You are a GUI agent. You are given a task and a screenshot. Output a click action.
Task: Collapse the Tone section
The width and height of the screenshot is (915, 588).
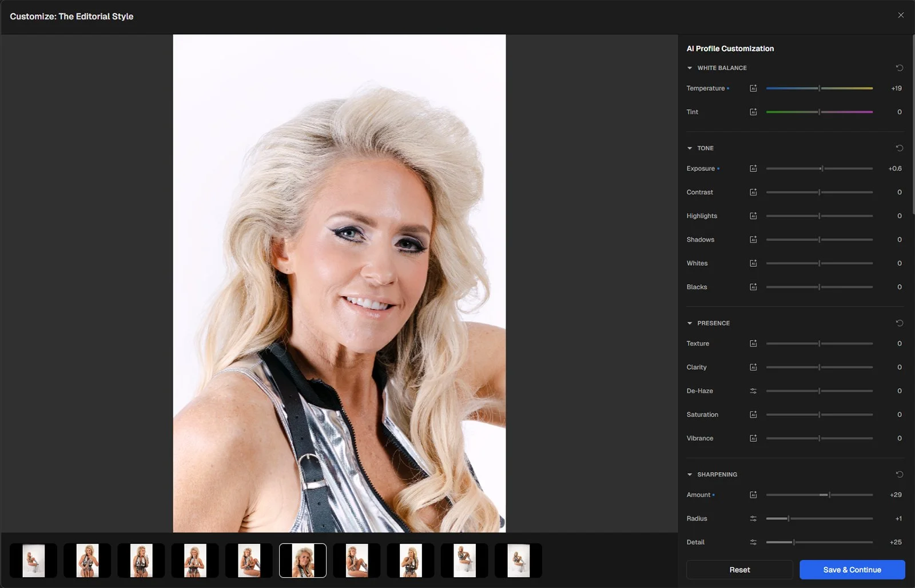(690, 148)
